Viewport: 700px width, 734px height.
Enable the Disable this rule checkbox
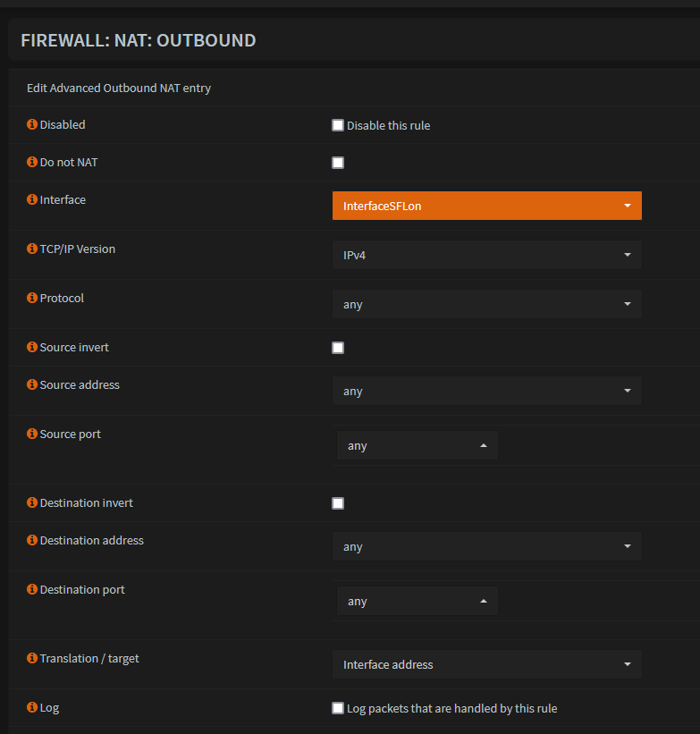pos(338,125)
